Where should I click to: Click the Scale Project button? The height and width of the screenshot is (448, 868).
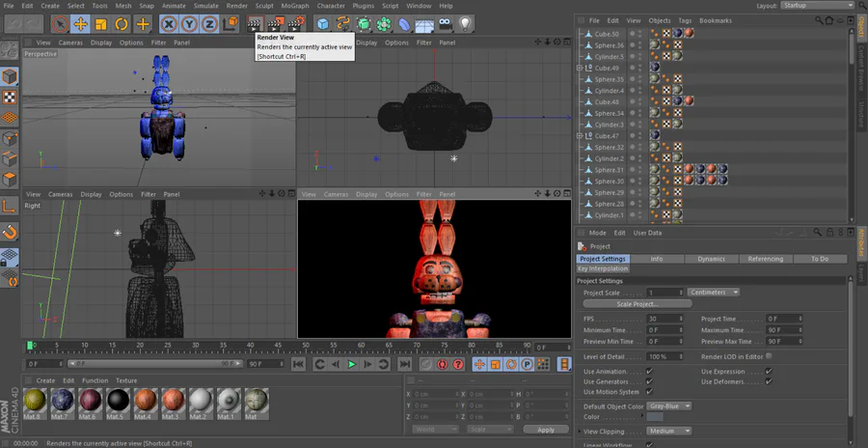coord(637,304)
